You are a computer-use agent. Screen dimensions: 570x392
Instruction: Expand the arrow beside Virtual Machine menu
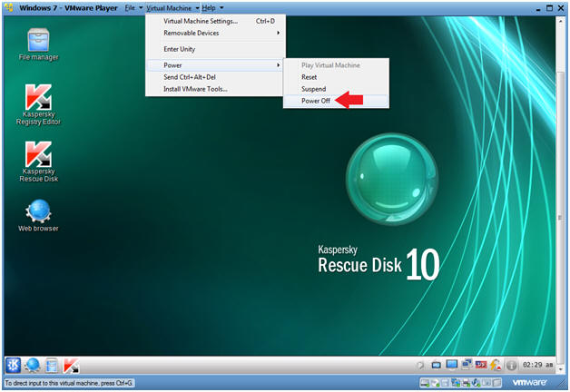pyautogui.click(x=197, y=7)
